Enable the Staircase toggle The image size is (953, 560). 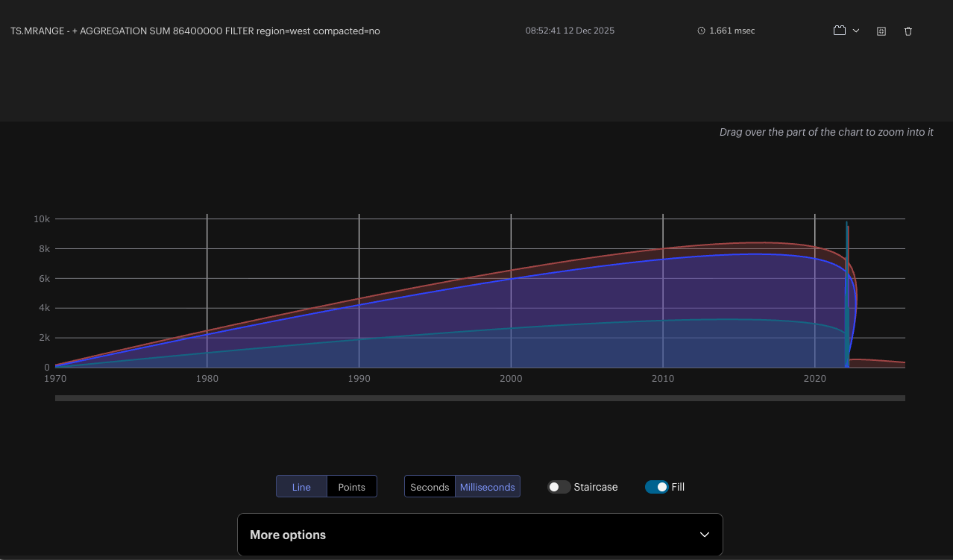click(x=559, y=487)
